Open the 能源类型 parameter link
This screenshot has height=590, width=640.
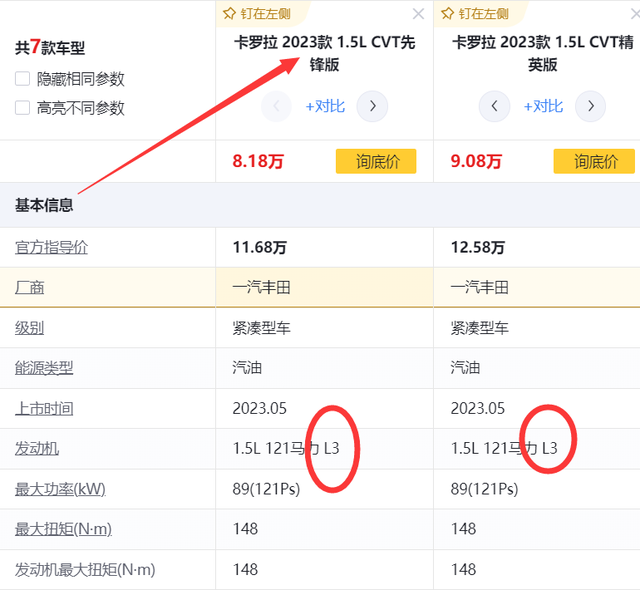click(44, 368)
